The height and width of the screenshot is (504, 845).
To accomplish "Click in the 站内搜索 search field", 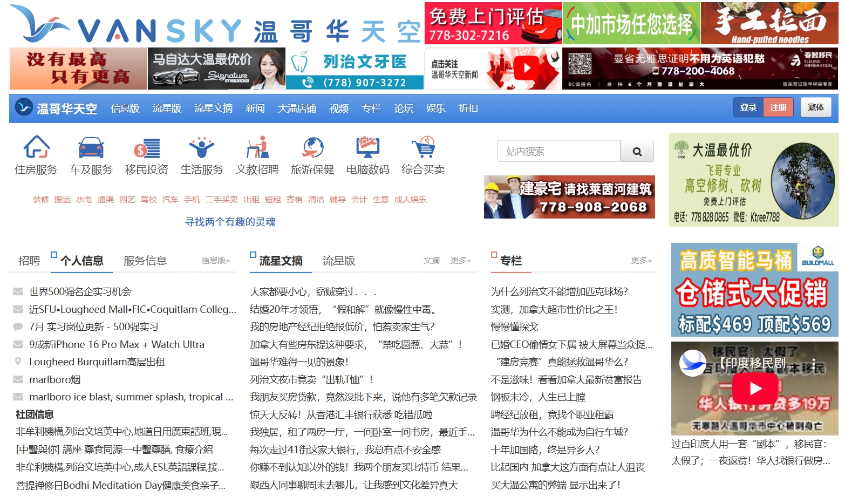I will tap(559, 151).
